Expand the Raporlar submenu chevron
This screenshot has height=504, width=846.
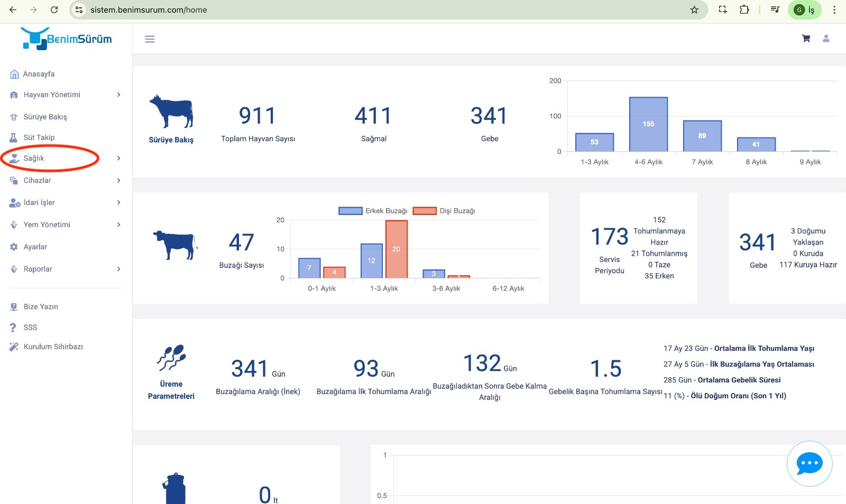(119, 269)
